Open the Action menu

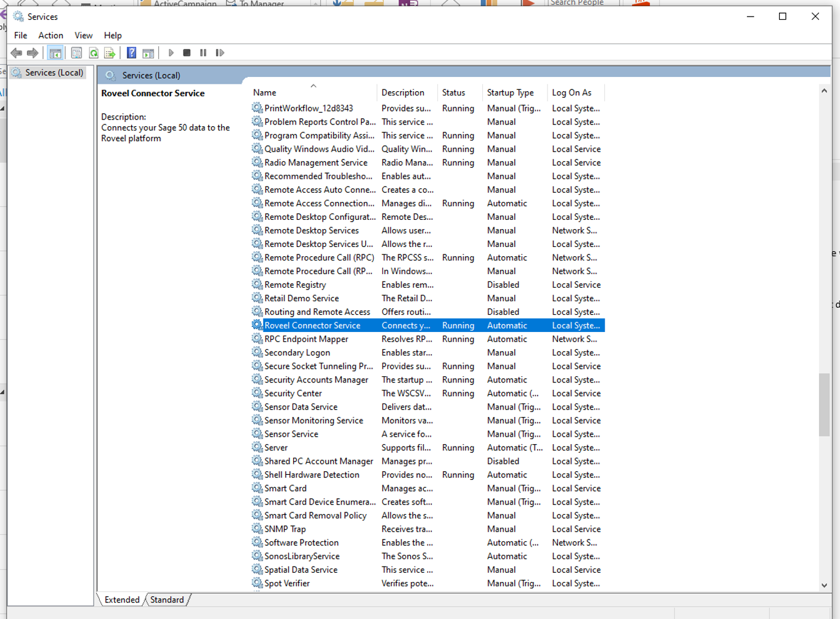[x=50, y=35]
